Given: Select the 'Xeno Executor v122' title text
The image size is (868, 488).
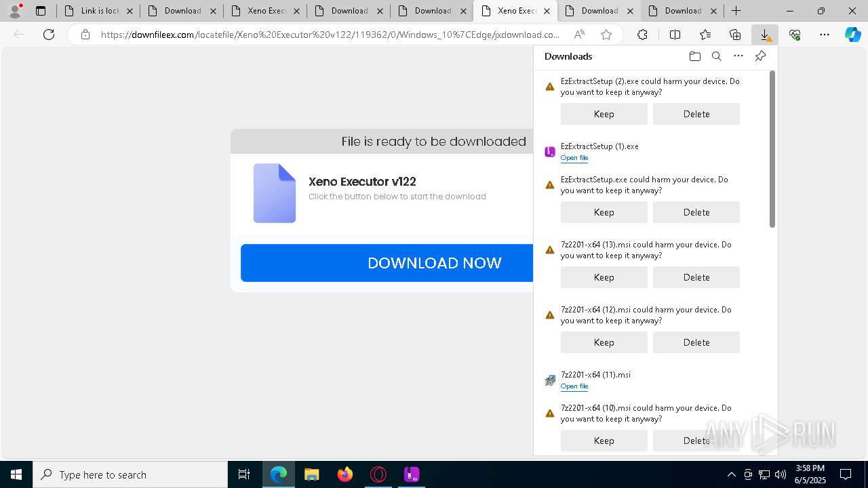Looking at the screenshot, I should tap(362, 182).
